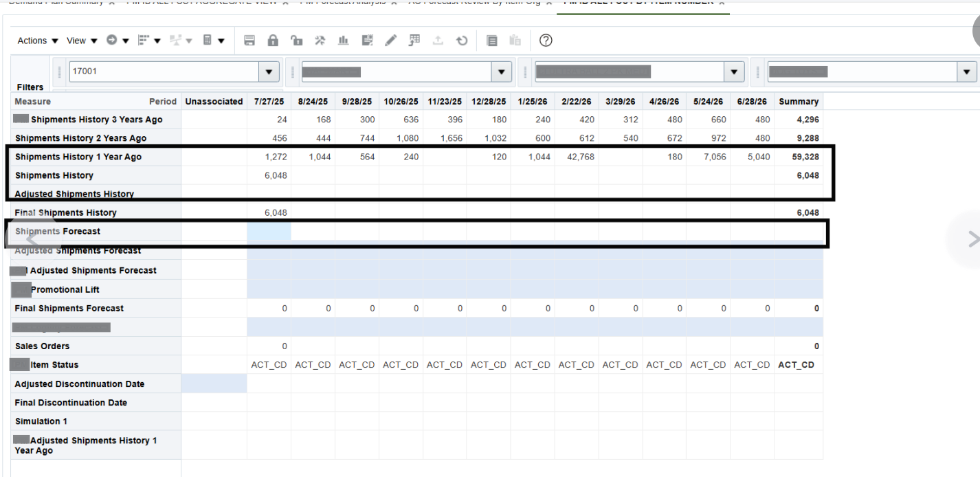Select the pencil edit icon
This screenshot has width=980, height=477.
click(390, 40)
